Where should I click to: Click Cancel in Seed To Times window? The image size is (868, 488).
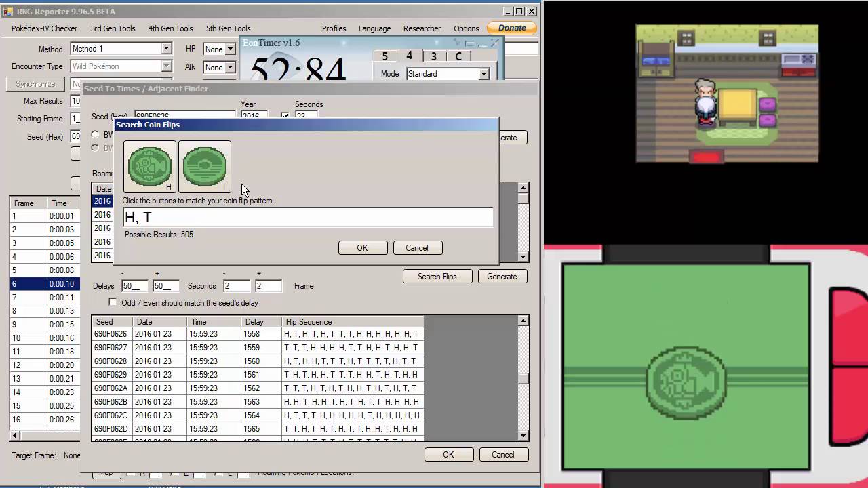[503, 455]
